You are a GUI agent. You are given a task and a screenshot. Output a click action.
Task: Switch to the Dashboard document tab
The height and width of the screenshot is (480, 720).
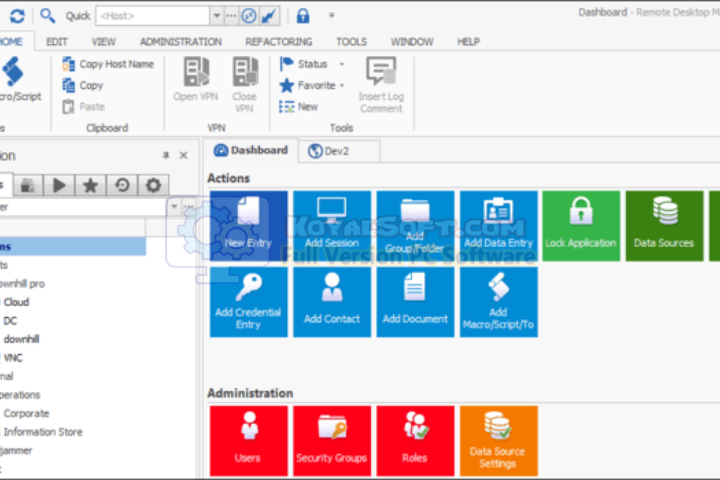point(251,150)
